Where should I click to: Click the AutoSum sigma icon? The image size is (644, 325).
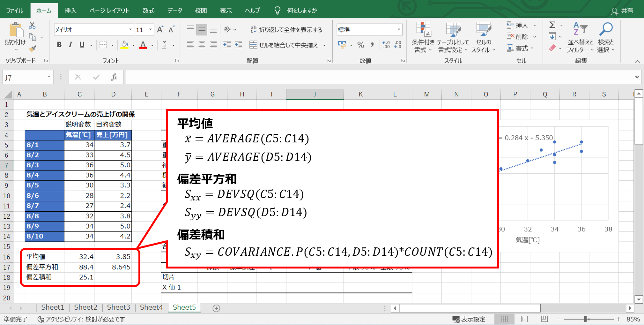[x=552, y=25]
